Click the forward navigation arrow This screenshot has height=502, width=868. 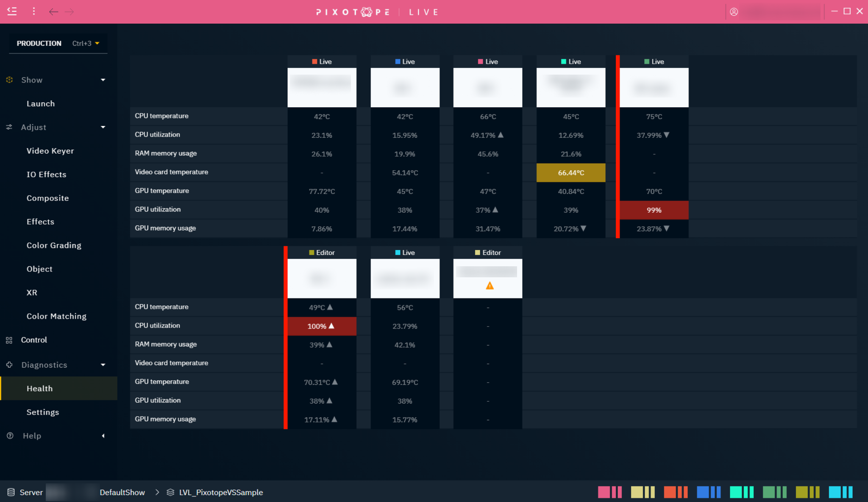pos(70,12)
